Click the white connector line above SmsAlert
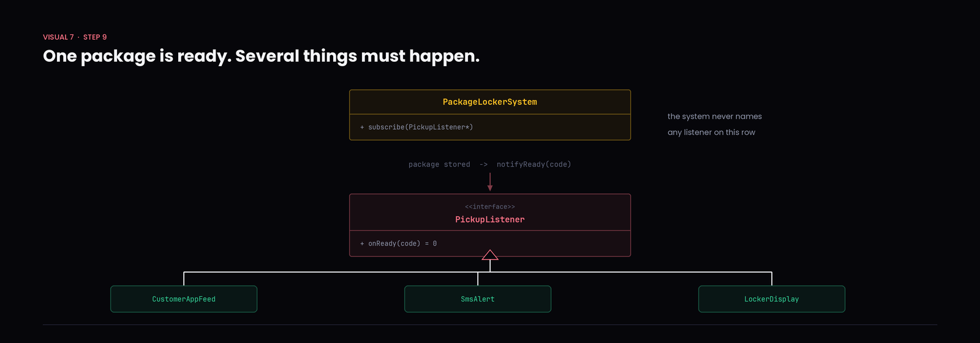 478,279
